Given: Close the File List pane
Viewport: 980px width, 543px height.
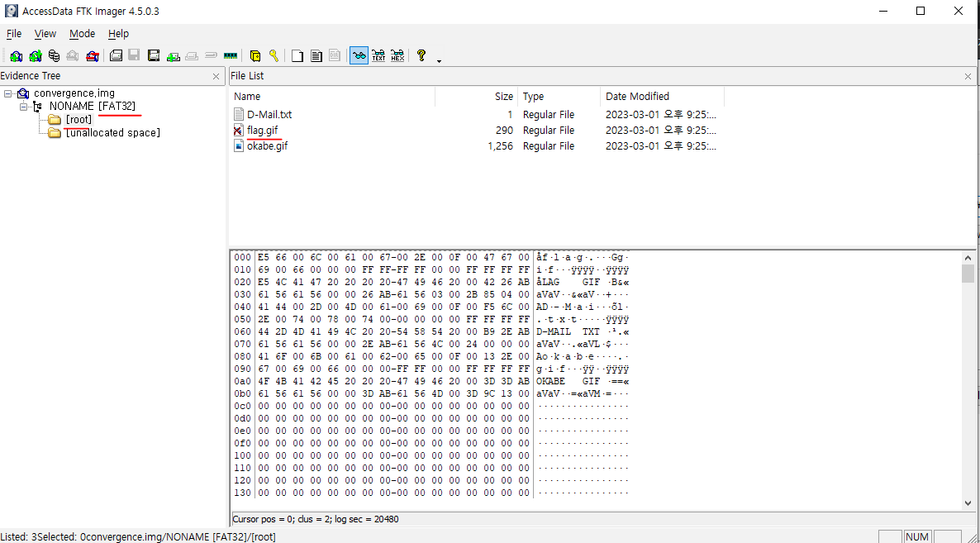Looking at the screenshot, I should click(968, 76).
